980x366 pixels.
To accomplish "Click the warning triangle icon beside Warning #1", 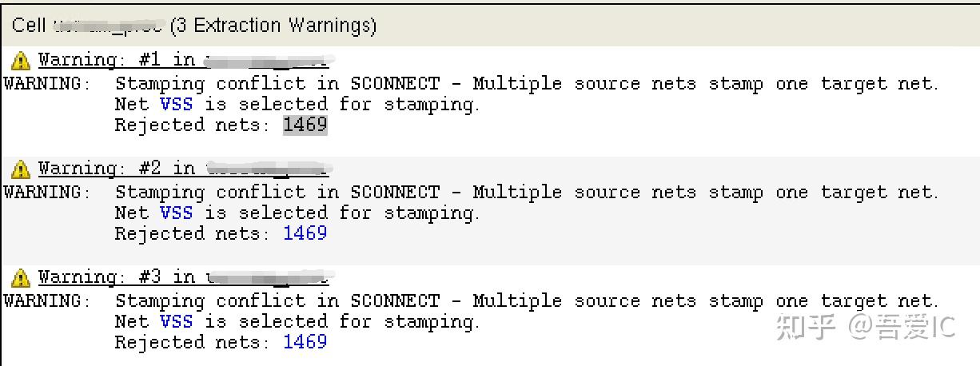I will click(22, 61).
